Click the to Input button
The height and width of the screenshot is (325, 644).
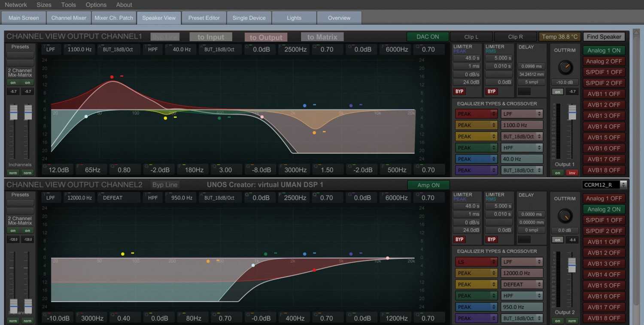pyautogui.click(x=211, y=37)
